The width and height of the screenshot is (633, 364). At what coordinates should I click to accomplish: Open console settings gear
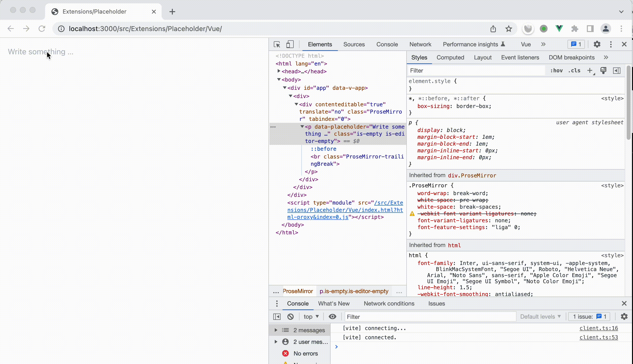click(624, 317)
